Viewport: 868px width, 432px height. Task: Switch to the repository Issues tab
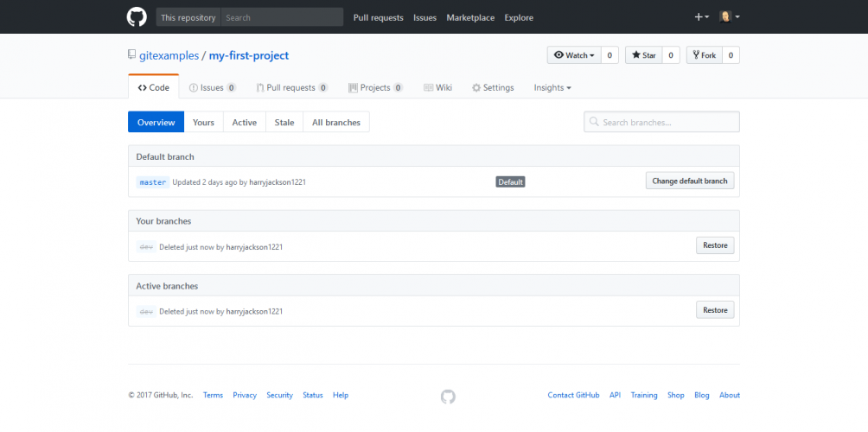tap(213, 87)
